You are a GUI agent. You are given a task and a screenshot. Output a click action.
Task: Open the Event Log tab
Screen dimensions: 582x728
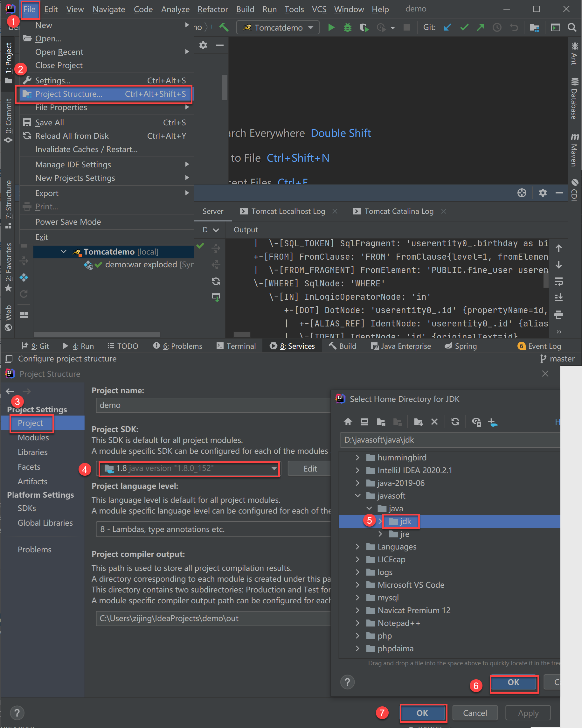point(539,346)
